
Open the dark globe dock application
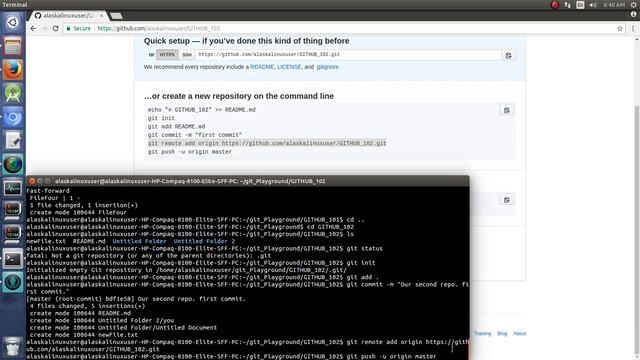13,164
